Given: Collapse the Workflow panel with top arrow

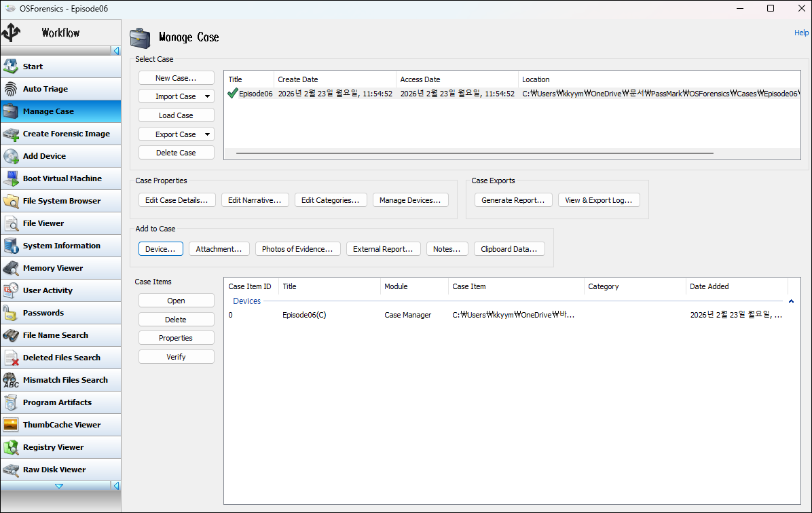Looking at the screenshot, I should [x=117, y=51].
